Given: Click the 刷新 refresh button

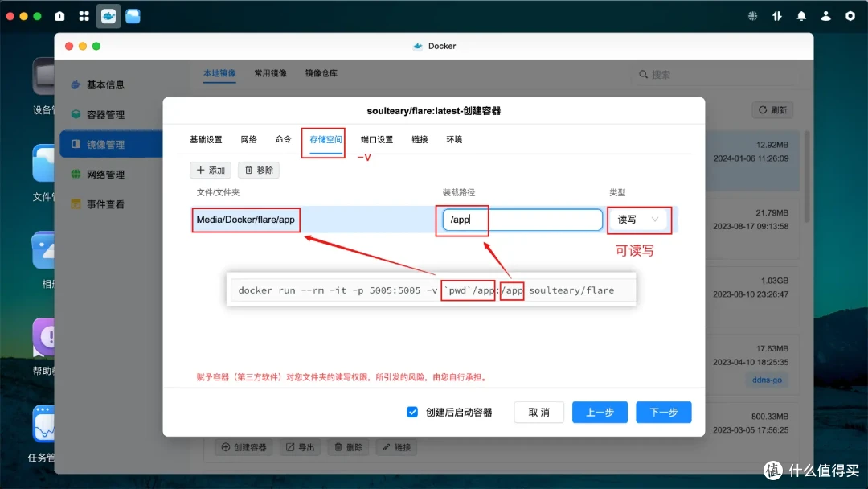Looking at the screenshot, I should coord(772,110).
